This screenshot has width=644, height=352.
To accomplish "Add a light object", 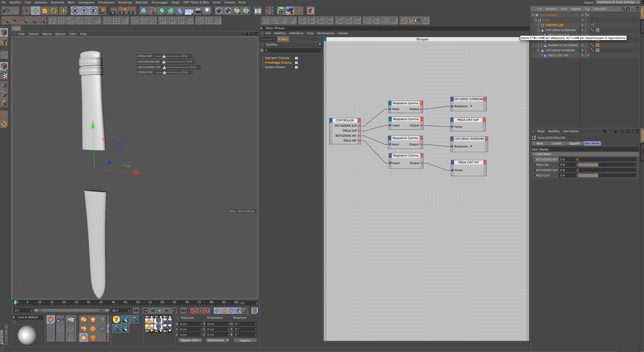I will coord(207,11).
